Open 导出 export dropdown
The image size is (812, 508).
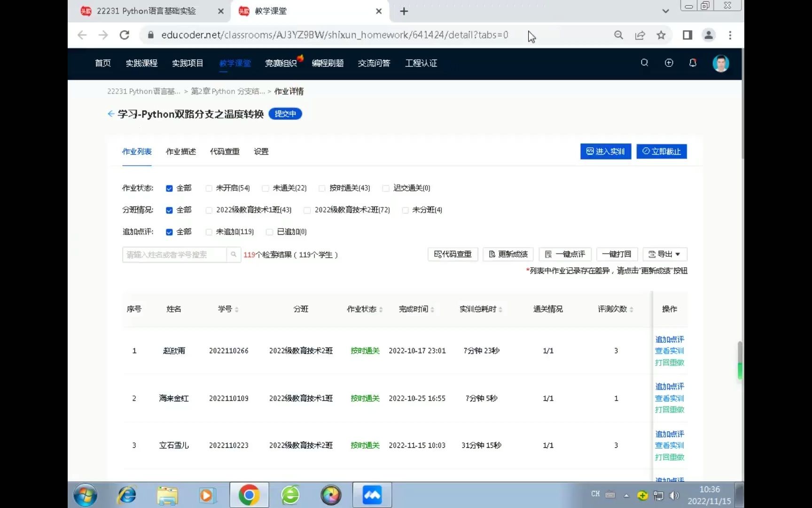click(664, 254)
